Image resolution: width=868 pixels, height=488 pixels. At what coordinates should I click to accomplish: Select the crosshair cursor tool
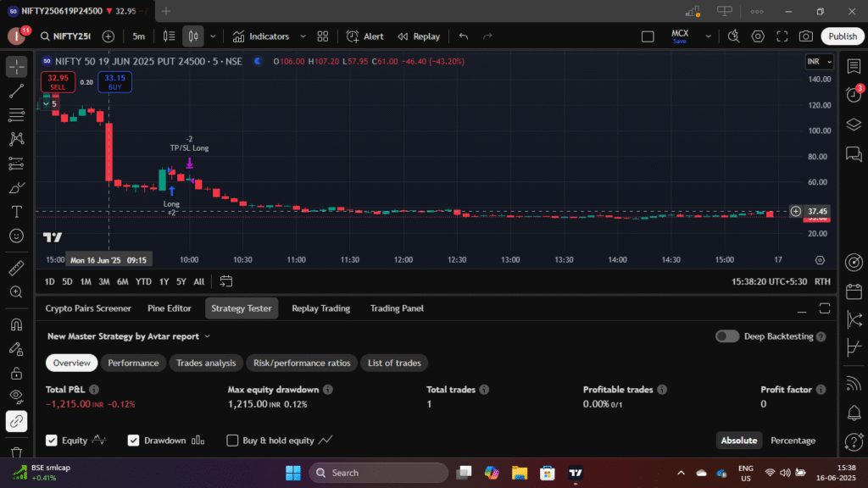[17, 67]
